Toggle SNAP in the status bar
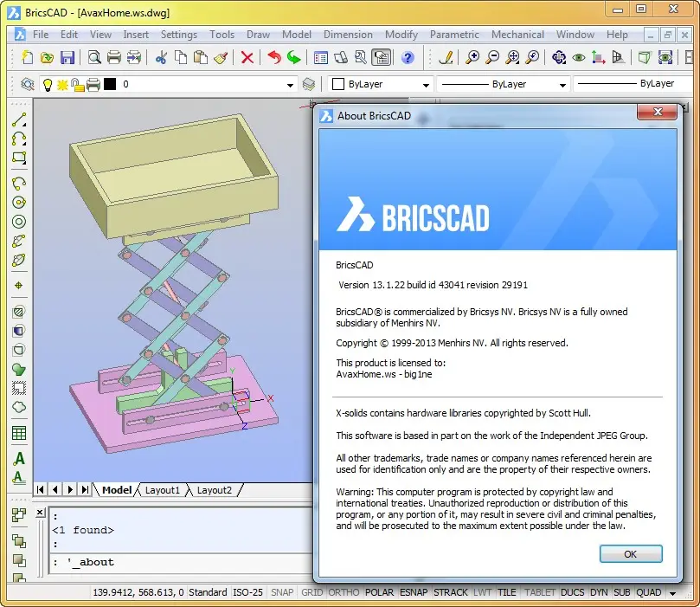Viewport: 700px width, 607px height. pyautogui.click(x=282, y=592)
